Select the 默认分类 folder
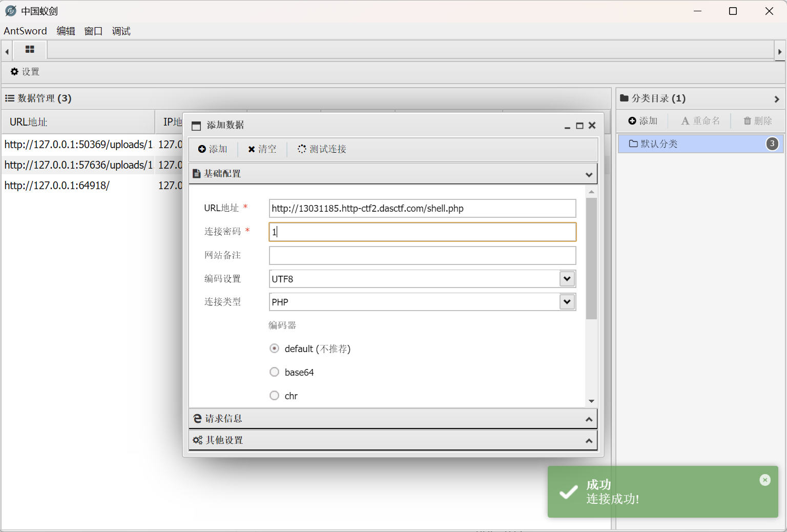787x532 pixels. [x=700, y=144]
